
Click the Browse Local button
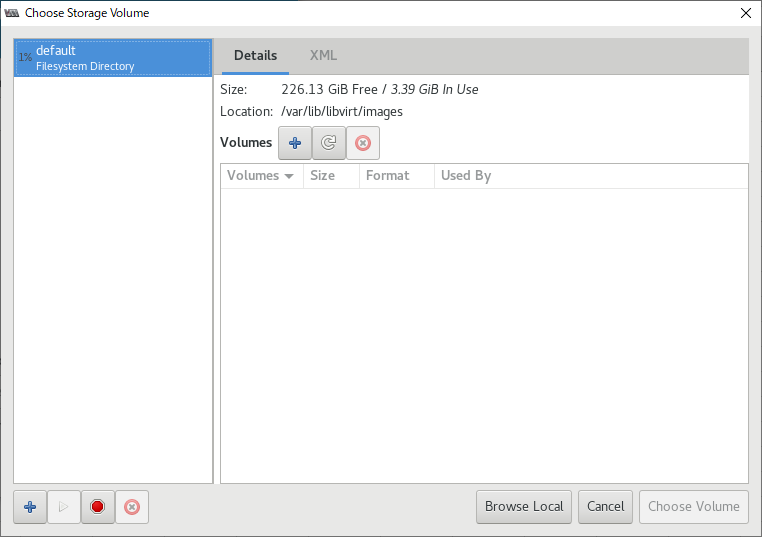click(524, 507)
